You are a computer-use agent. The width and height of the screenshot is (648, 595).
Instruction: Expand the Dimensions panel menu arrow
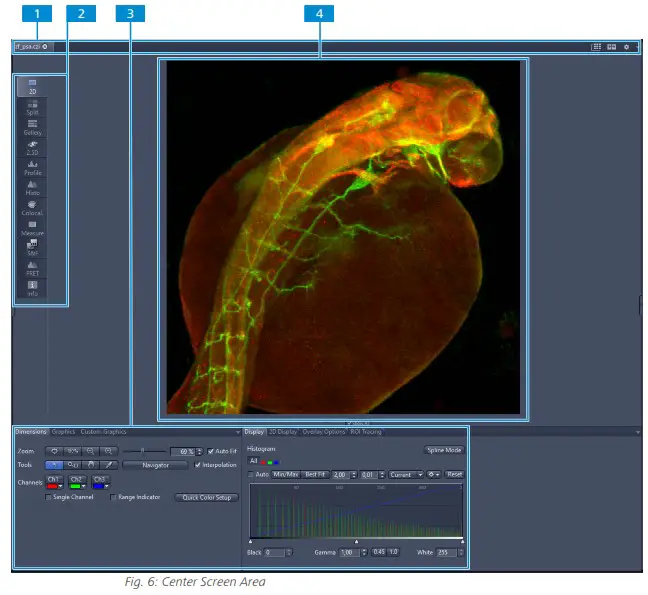click(x=238, y=432)
